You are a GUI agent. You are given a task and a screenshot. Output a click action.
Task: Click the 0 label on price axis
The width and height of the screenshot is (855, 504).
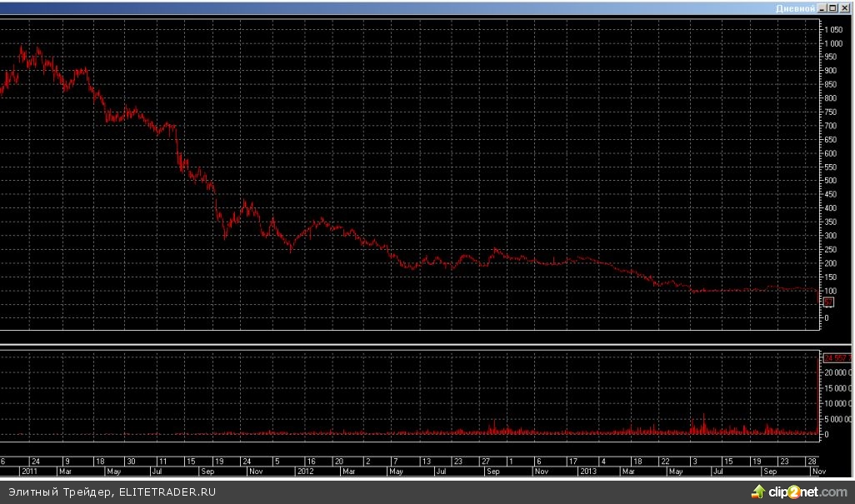click(x=827, y=317)
